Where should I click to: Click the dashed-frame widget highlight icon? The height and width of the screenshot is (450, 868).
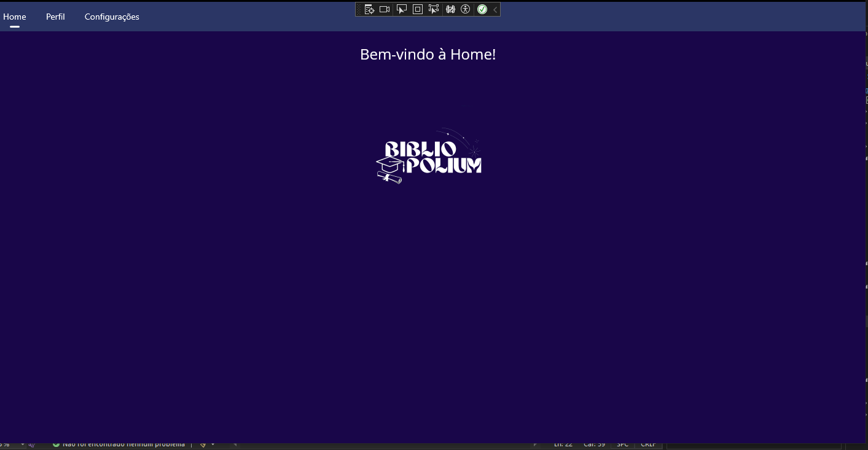pos(434,9)
